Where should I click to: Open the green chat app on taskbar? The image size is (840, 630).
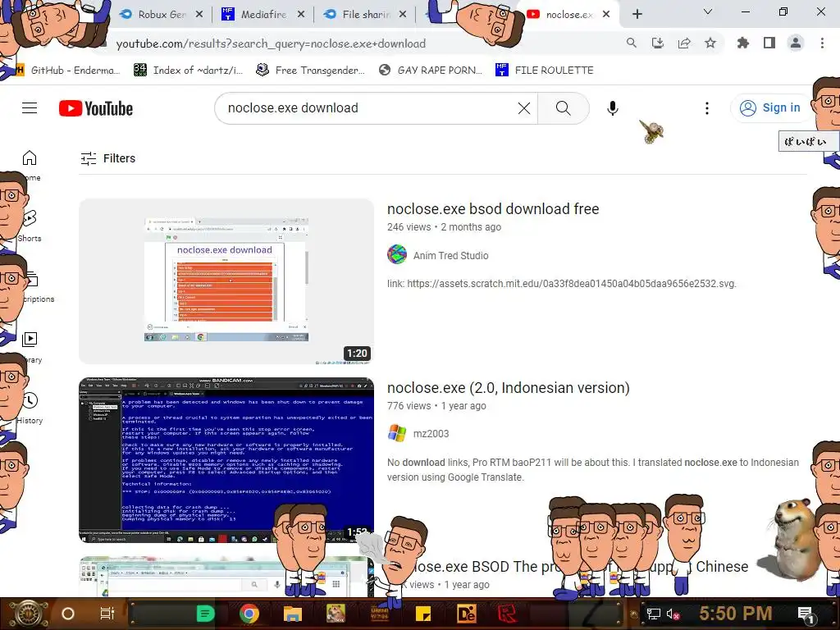pos(205,614)
